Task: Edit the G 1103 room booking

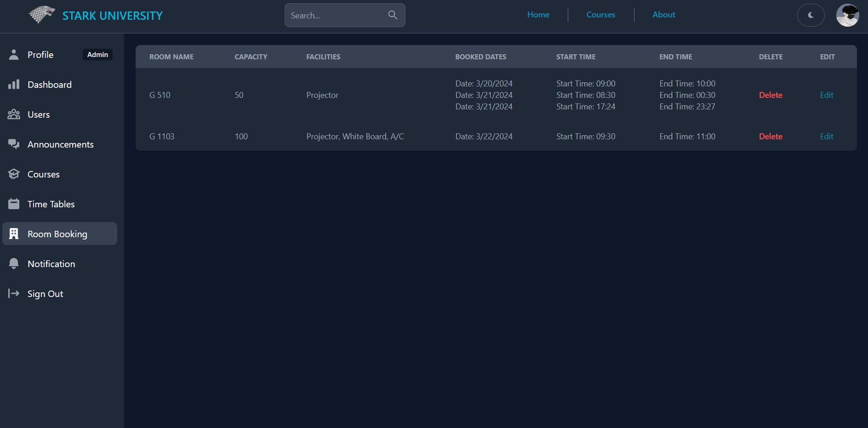Action: [826, 136]
